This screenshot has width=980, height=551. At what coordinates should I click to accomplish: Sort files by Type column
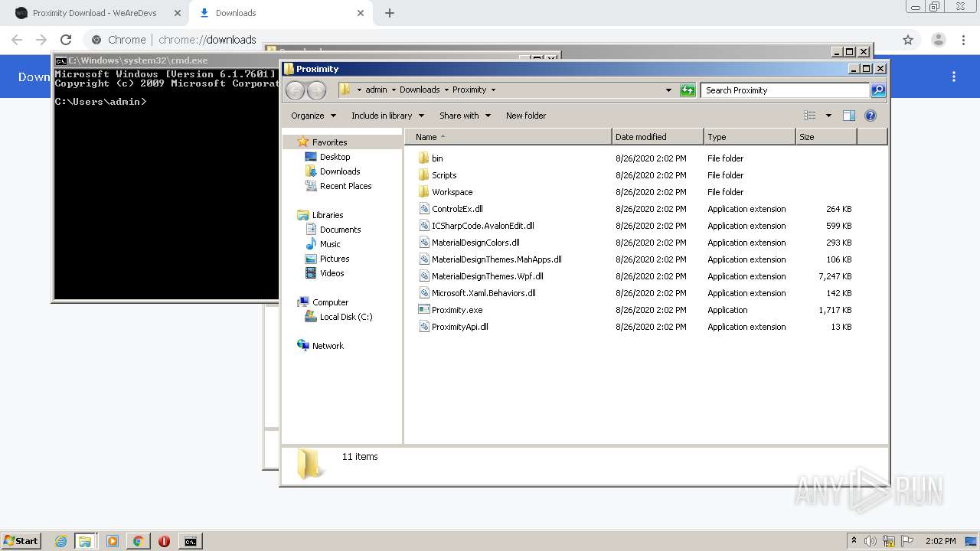tap(750, 137)
